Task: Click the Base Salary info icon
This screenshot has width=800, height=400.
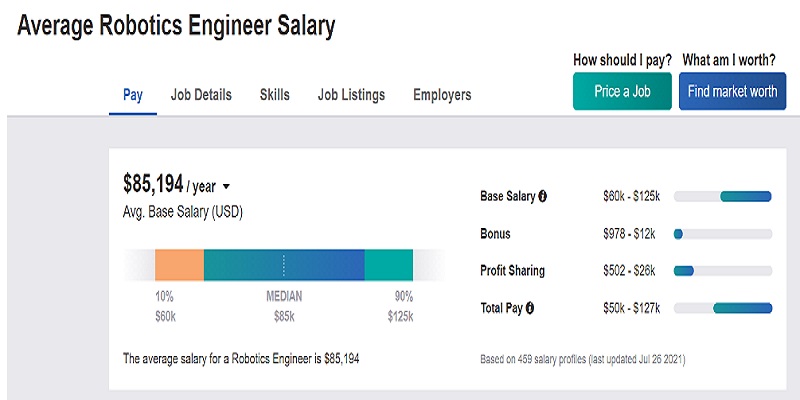Action: pyautogui.click(x=543, y=197)
